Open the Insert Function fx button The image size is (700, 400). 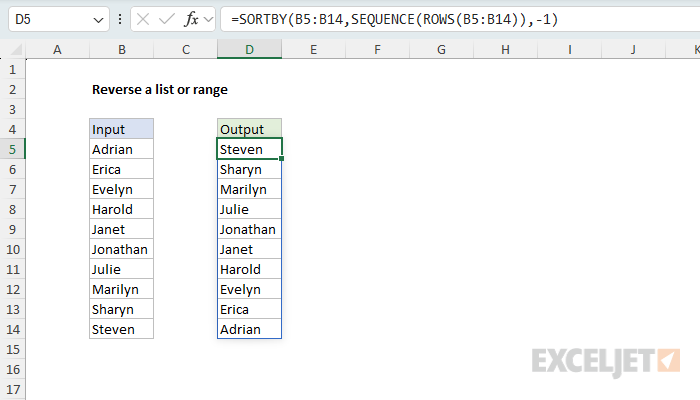pyautogui.click(x=192, y=19)
